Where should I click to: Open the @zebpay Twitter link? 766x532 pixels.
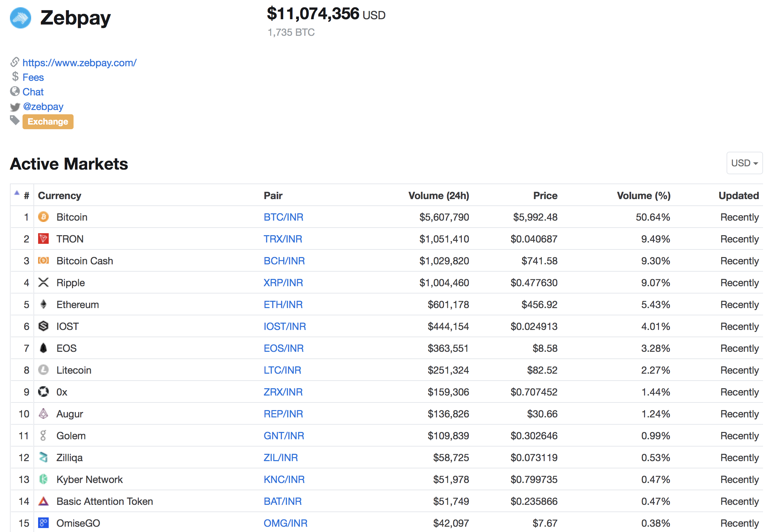pos(43,107)
